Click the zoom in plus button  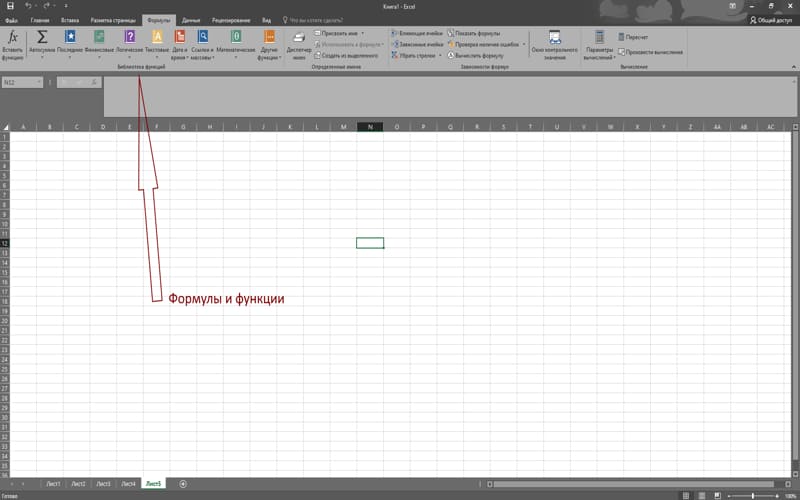tap(778, 496)
